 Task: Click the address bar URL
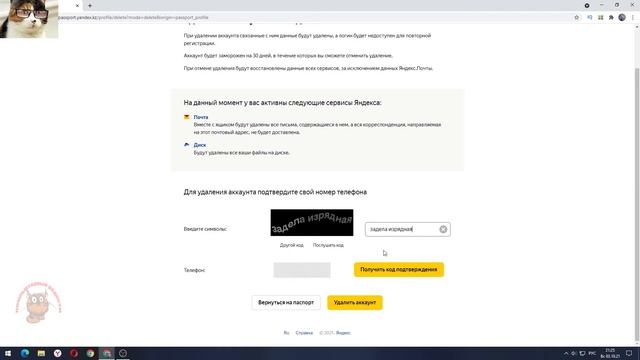[x=133, y=18]
